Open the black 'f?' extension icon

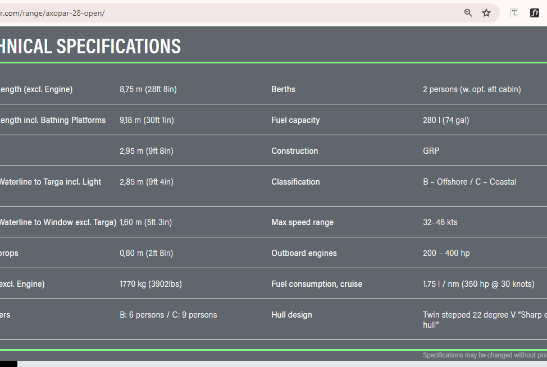(534, 13)
